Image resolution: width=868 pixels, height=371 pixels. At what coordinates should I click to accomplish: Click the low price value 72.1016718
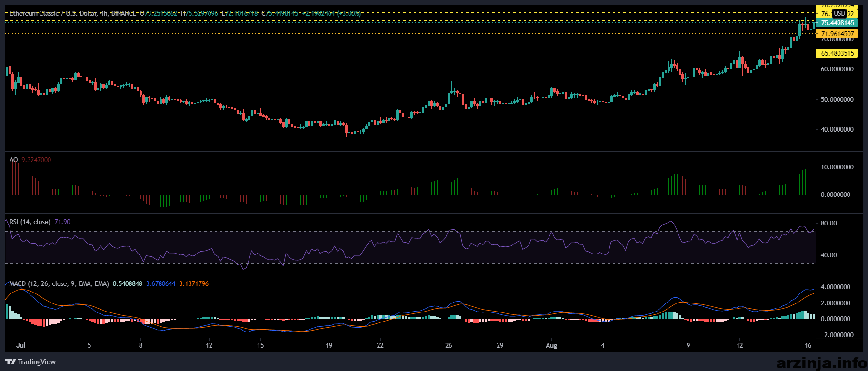pyautogui.click(x=242, y=13)
